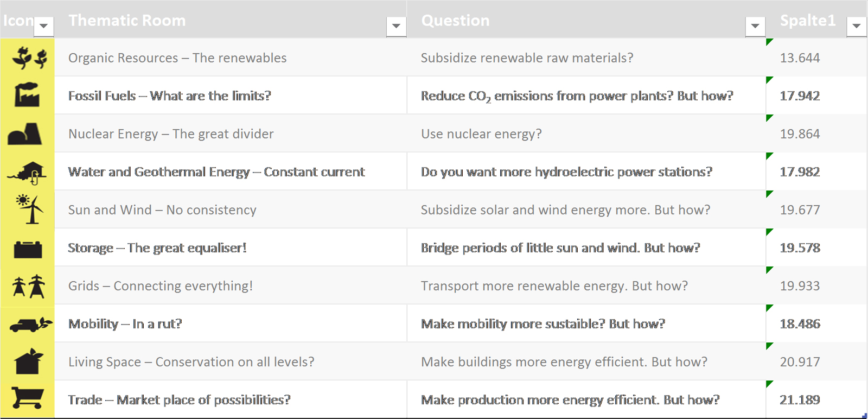
Task: Select the 'Mobility – In a rut?' cell
Action: point(125,324)
